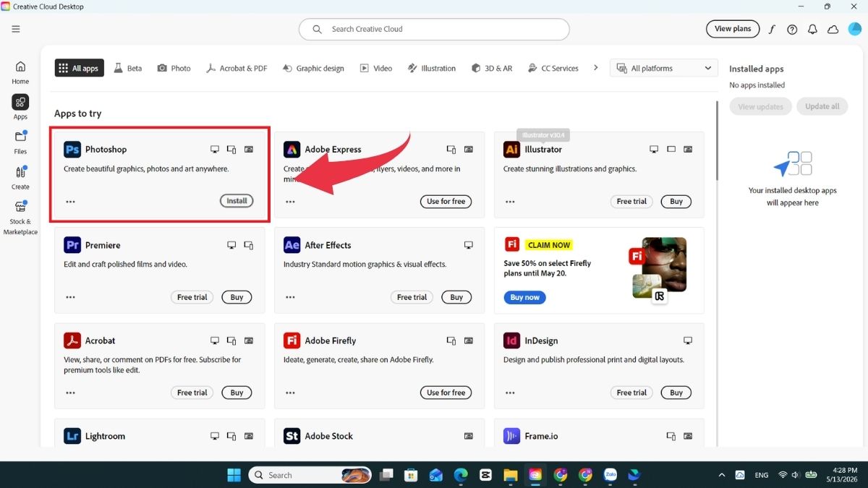Switch to the Photo category tab

[x=174, y=68]
